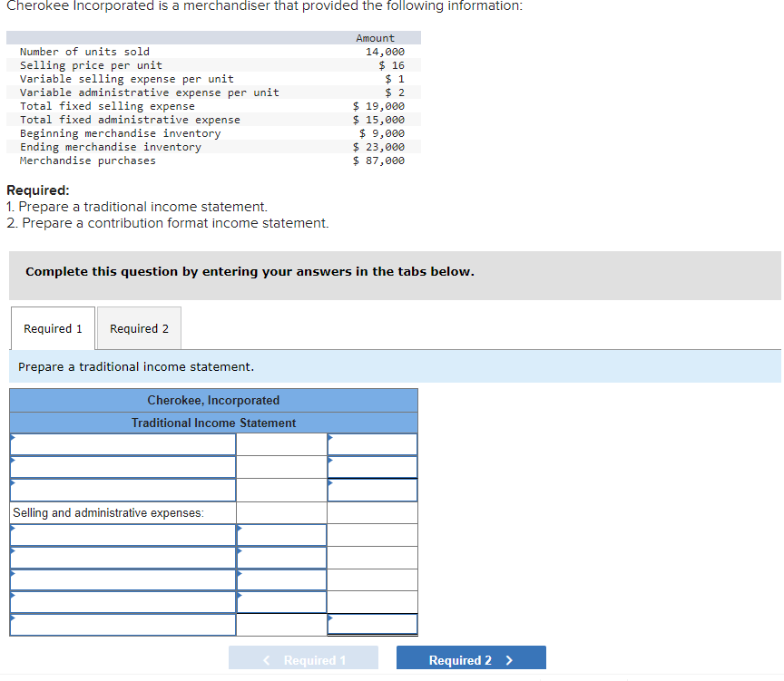The width and height of the screenshot is (784, 681).
Task: Switch to the Required 1 tab
Action: click(x=53, y=328)
